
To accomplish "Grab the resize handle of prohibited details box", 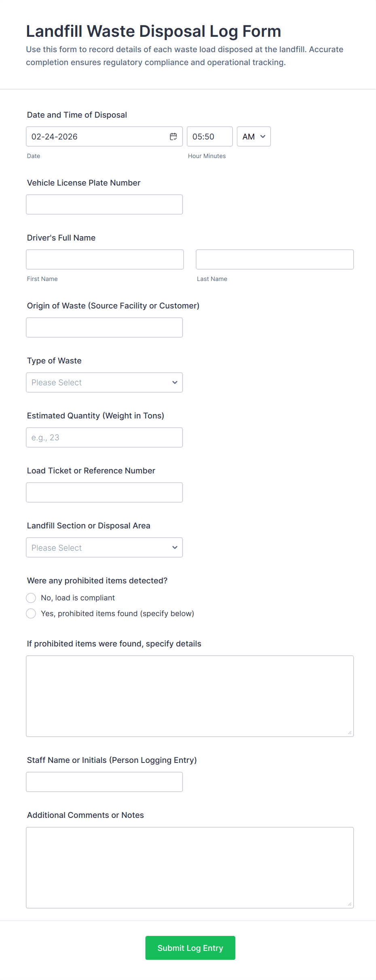I will [x=350, y=733].
